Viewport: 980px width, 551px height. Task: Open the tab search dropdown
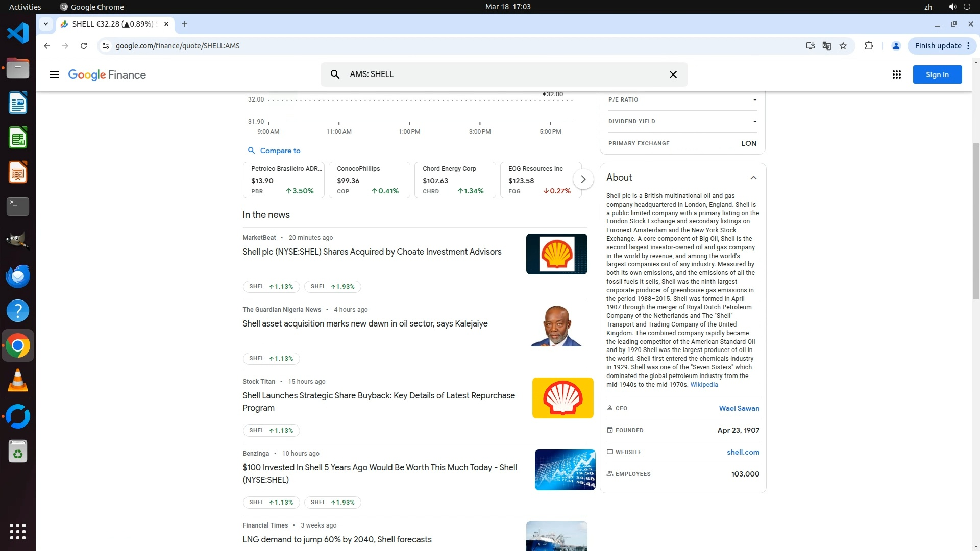click(x=45, y=24)
